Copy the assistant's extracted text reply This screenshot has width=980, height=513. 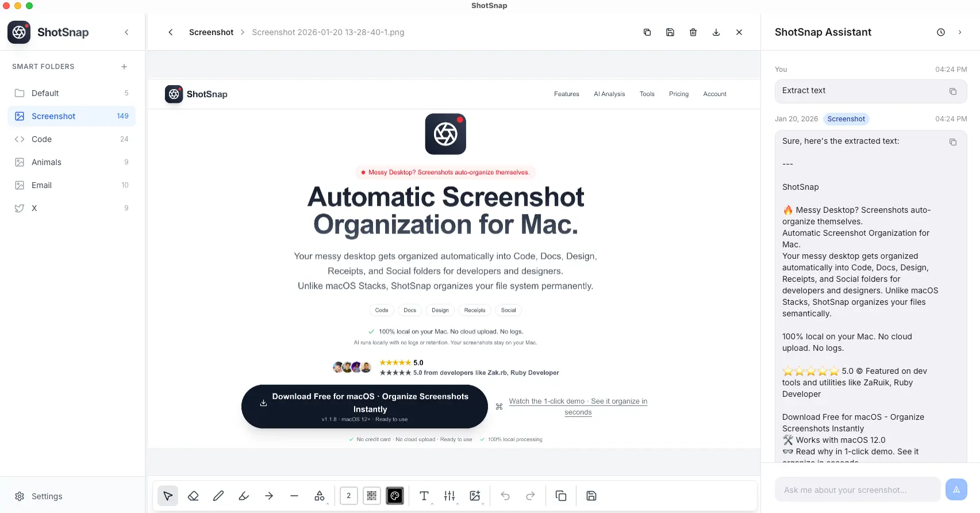tap(953, 142)
